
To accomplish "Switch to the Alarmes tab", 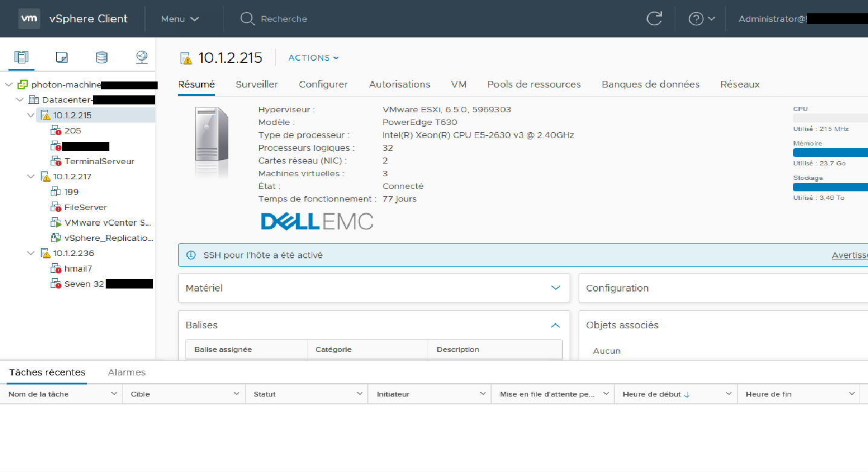I will point(126,372).
